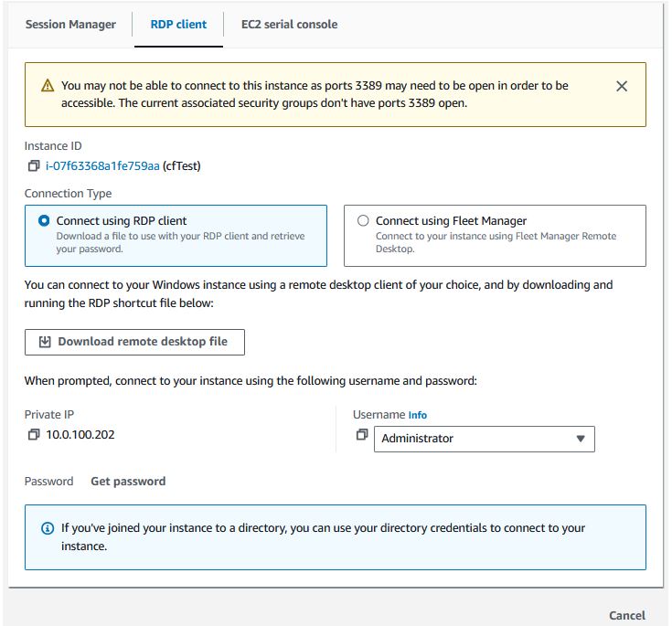Image resolution: width=672 pixels, height=626 pixels.
Task: Cancel the connect dialog
Action: (627, 615)
